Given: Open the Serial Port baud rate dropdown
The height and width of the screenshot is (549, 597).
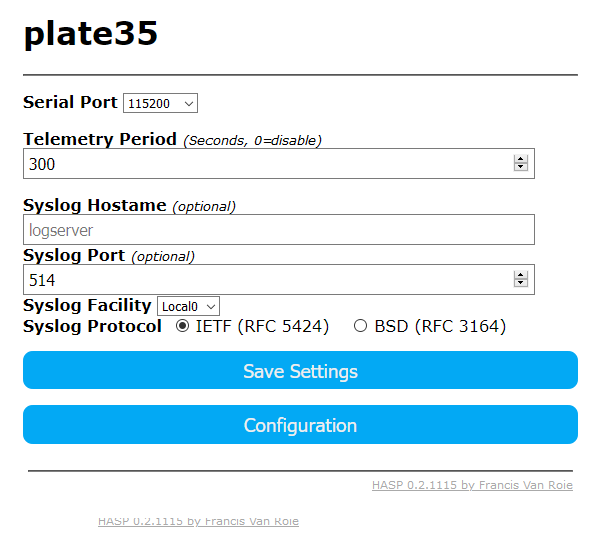Looking at the screenshot, I should [x=160, y=103].
